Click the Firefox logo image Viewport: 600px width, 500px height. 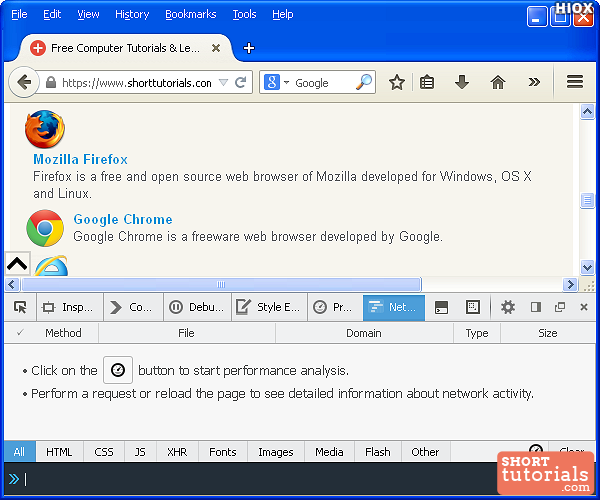click(45, 129)
